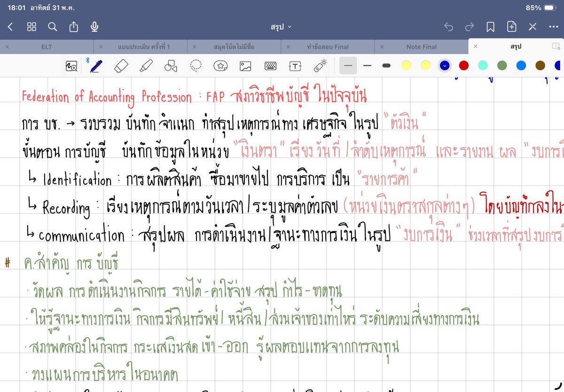Tap the 18:01 clock in status bar

coord(16,8)
